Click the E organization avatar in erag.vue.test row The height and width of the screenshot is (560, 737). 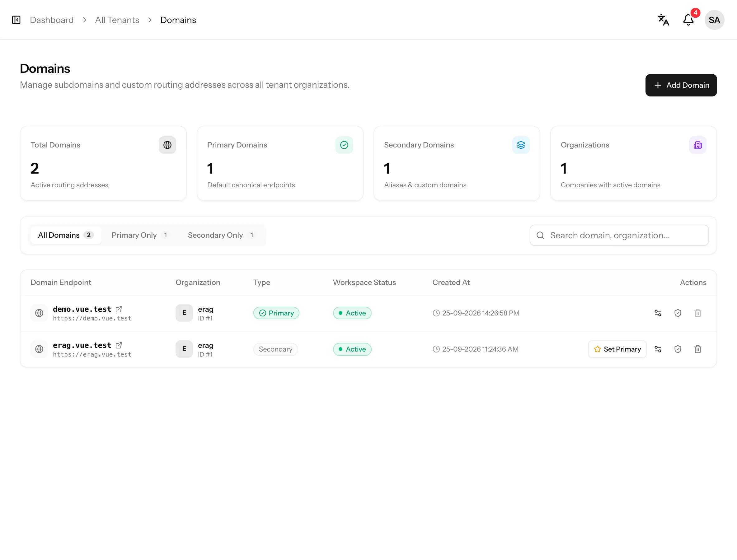pos(184,349)
